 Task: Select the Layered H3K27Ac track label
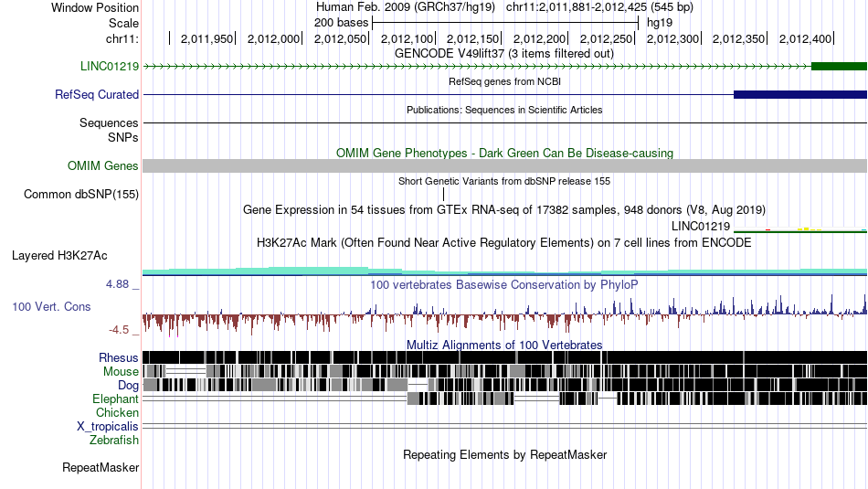(59, 256)
